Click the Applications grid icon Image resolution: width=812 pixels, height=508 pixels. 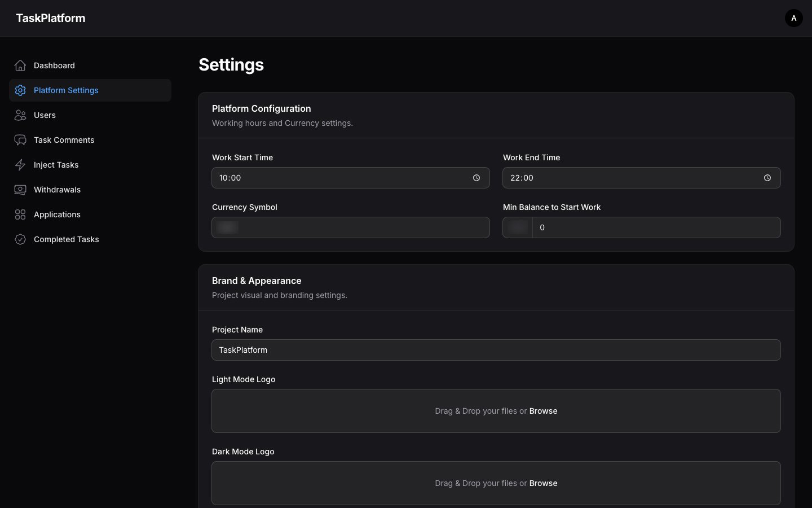tap(20, 214)
